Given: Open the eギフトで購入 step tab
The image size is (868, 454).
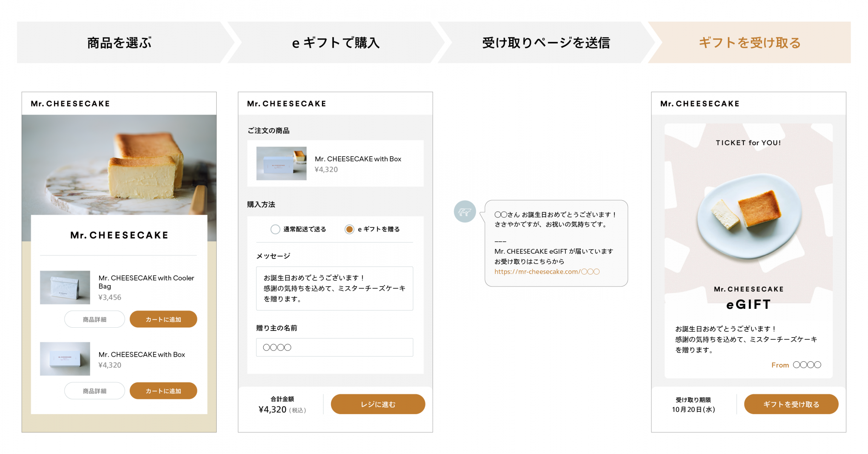Looking at the screenshot, I should (x=336, y=43).
